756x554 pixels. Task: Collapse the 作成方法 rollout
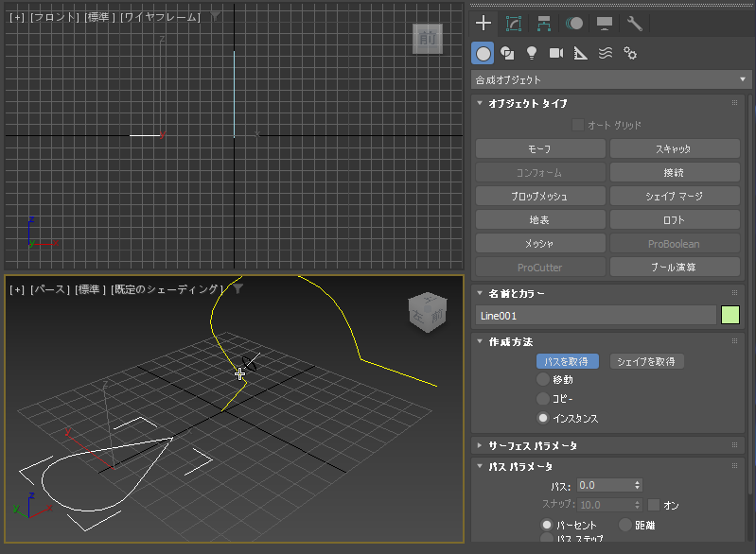point(480,341)
